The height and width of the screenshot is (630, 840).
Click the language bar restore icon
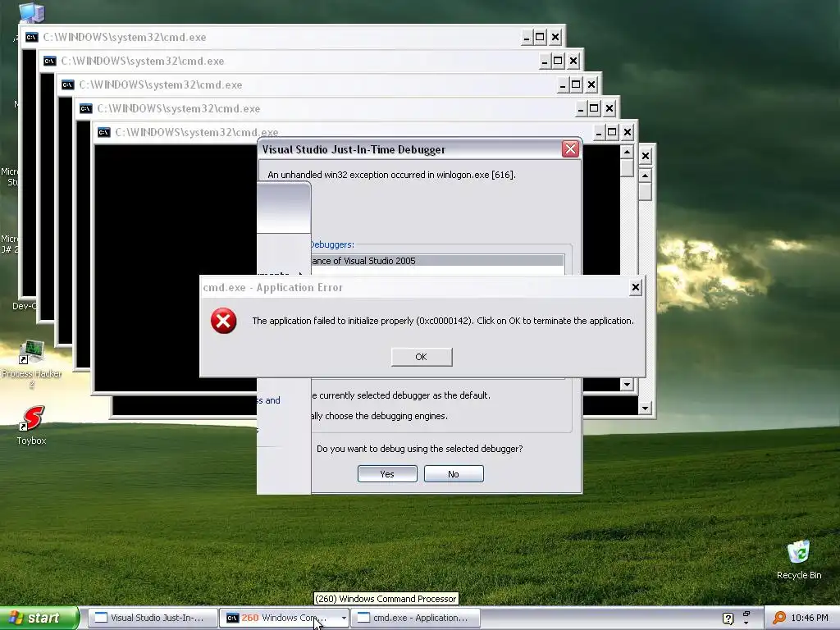coord(746,614)
